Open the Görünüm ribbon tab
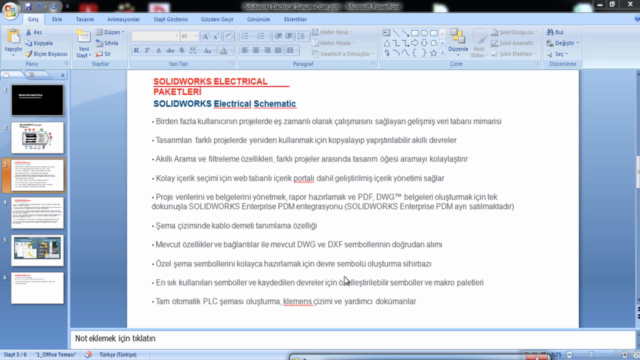Image resolution: width=640 pixels, height=360 pixels. (258, 19)
